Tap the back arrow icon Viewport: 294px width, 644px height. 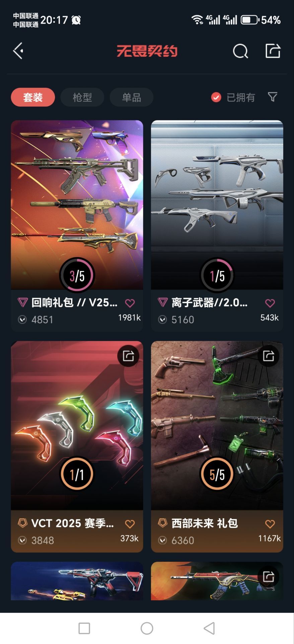click(x=18, y=51)
